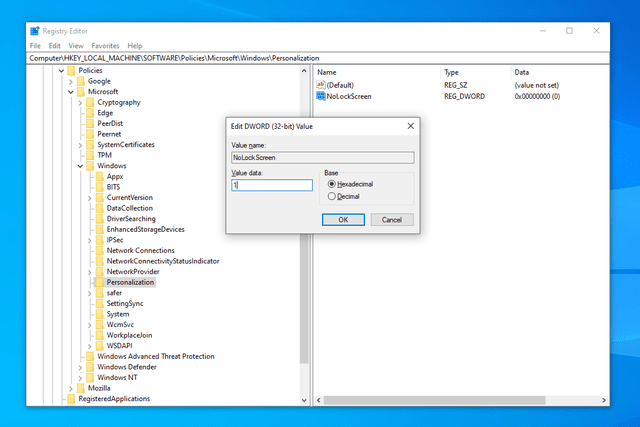Close the Edit DWORD dialog with X
This screenshot has height=427, width=640.
[411, 126]
